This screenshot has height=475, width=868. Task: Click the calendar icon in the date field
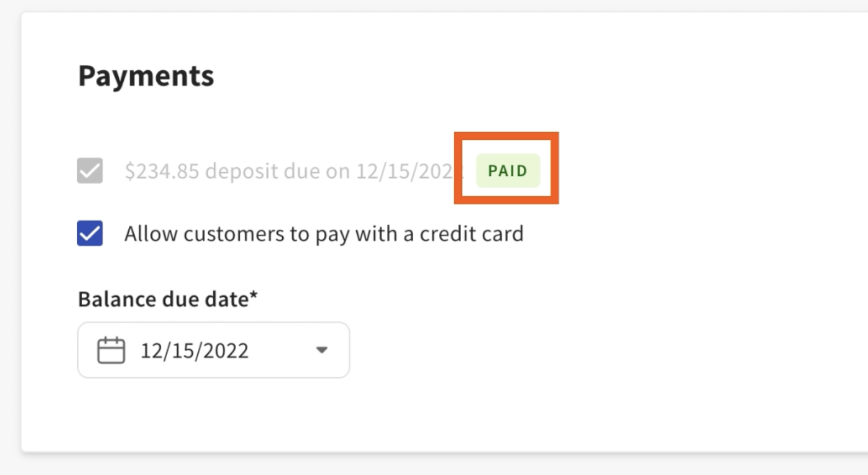click(111, 350)
